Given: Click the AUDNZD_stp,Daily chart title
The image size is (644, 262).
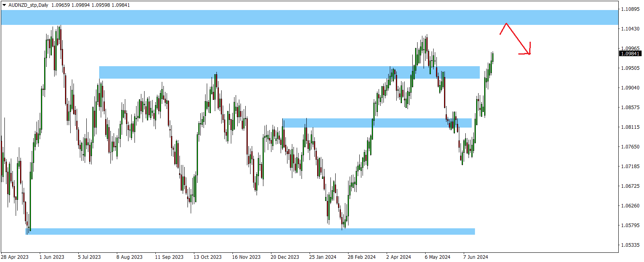Looking at the screenshot, I should [28, 5].
